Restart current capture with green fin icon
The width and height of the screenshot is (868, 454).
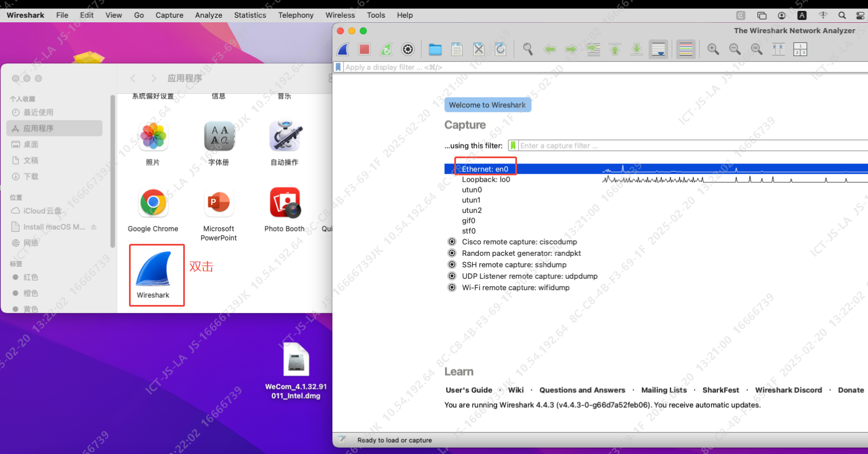386,50
